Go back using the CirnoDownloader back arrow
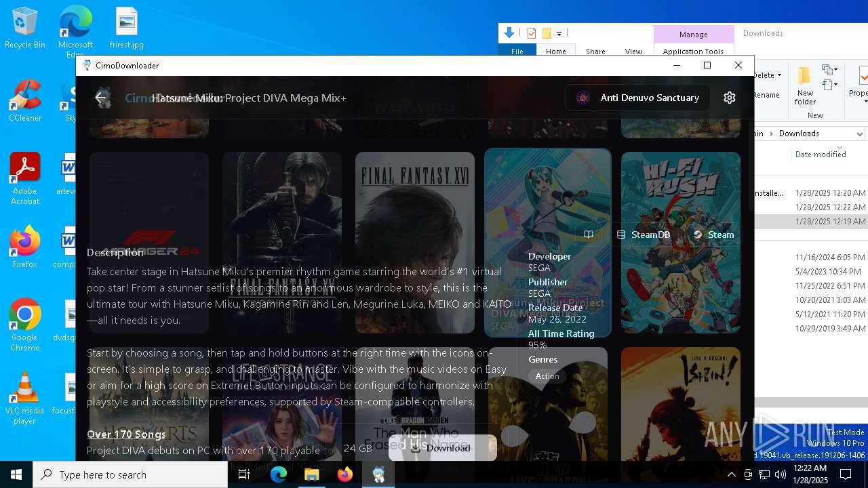 click(x=101, y=98)
